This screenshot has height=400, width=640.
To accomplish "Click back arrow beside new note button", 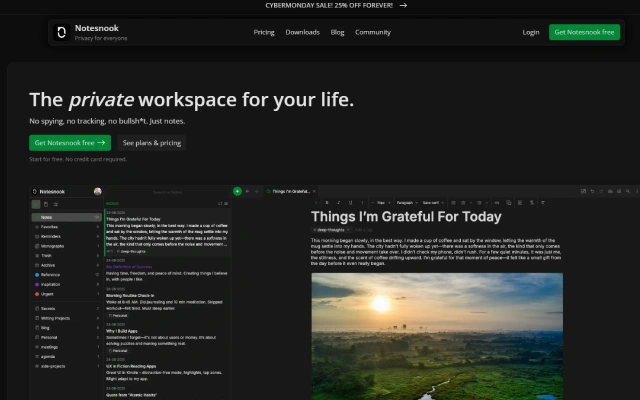I will (247, 191).
